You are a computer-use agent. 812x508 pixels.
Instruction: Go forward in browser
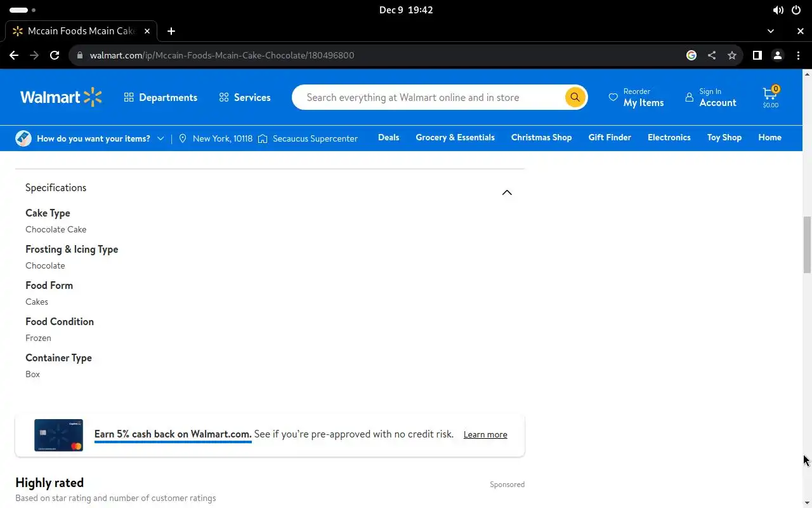point(34,55)
